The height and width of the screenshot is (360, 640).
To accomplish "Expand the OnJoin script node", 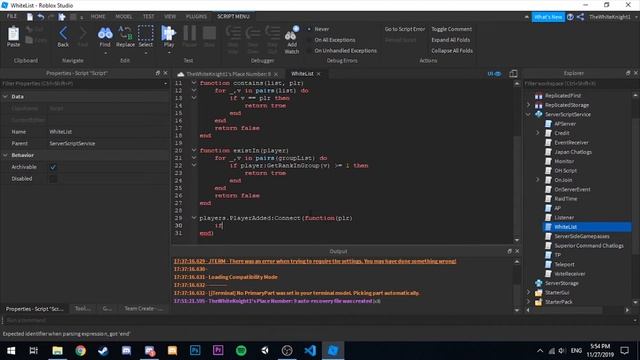I will [538, 180].
